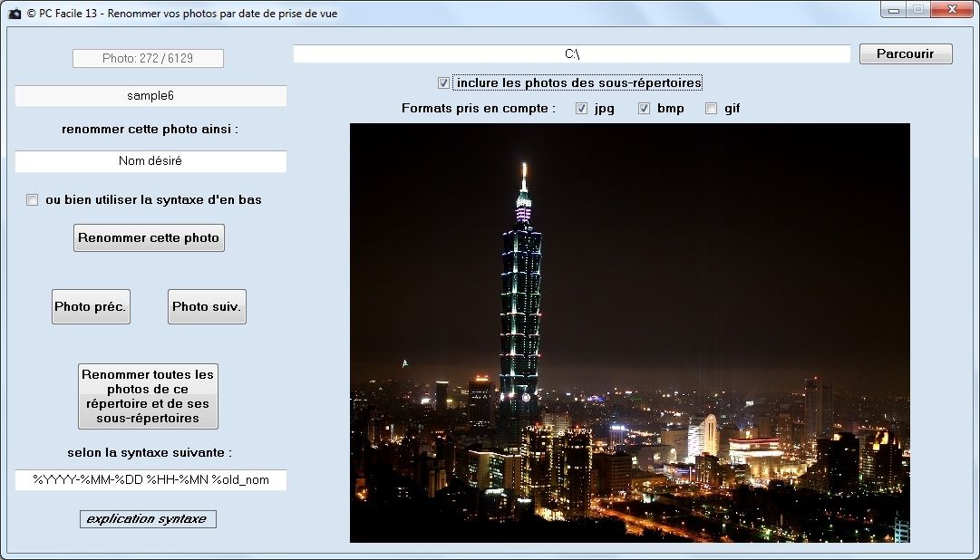Click the 'C:\' folder path field
The image size is (980, 560).
572,53
